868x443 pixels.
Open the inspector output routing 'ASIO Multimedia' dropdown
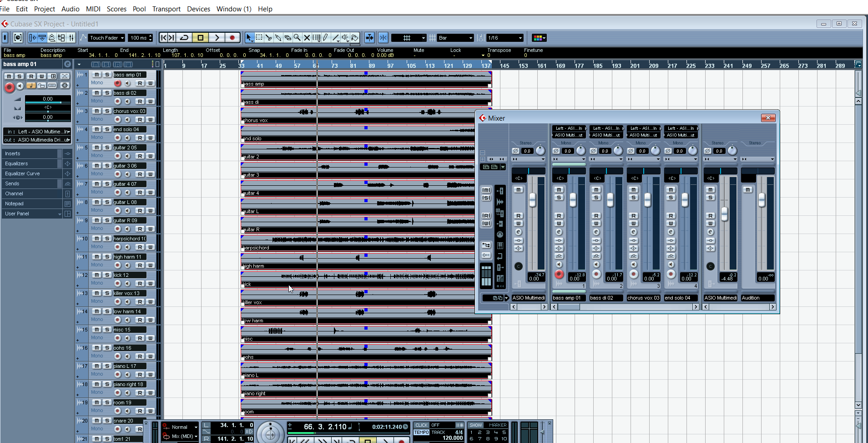click(37, 140)
